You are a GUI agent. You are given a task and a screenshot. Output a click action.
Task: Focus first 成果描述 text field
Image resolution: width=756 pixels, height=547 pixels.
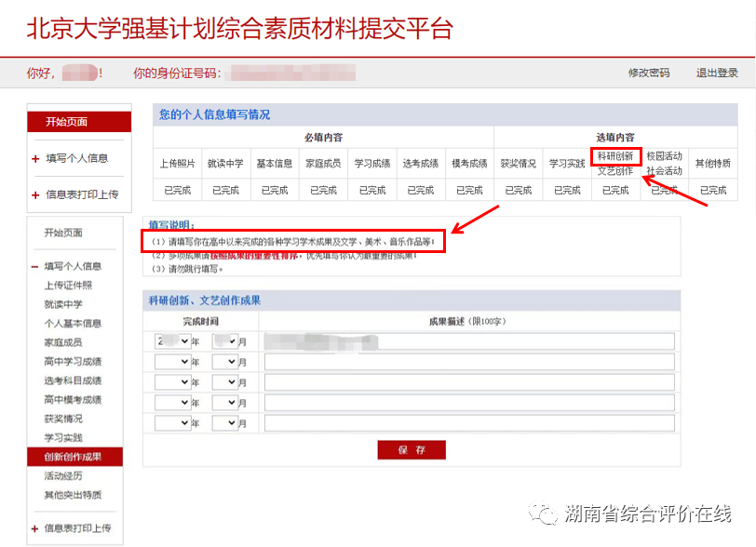pyautogui.click(x=469, y=341)
